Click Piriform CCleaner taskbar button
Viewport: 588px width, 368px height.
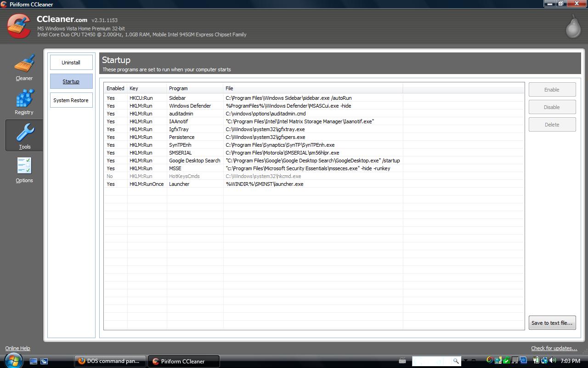184,361
